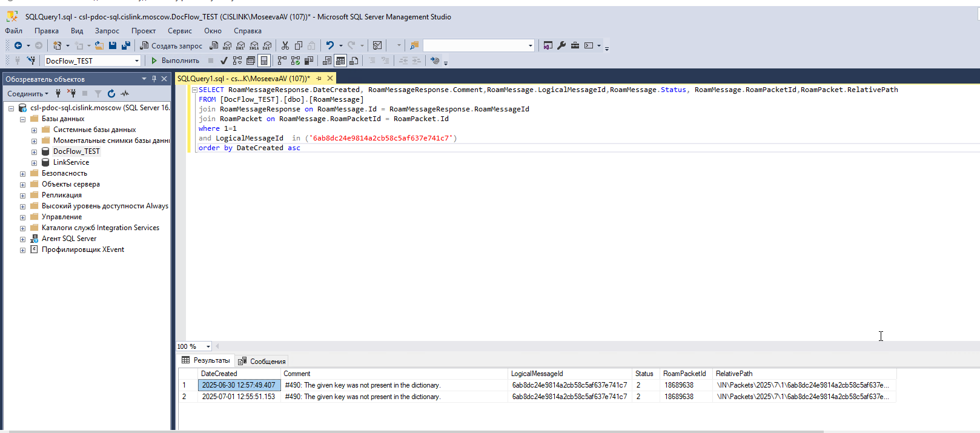Open the Правка menu

(47, 31)
